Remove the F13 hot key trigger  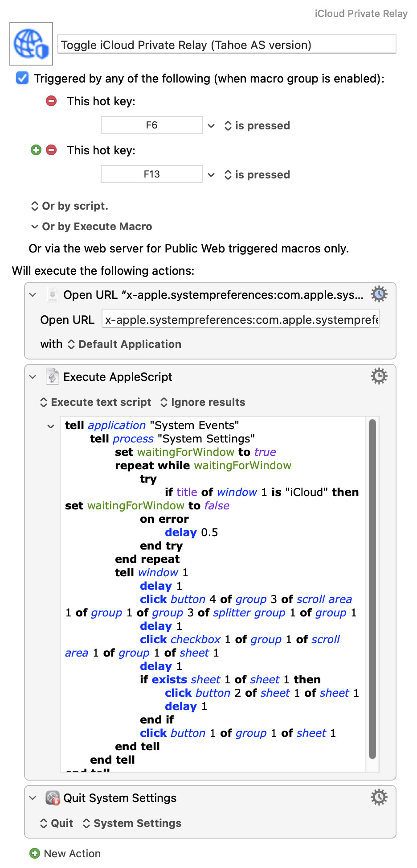[x=51, y=150]
